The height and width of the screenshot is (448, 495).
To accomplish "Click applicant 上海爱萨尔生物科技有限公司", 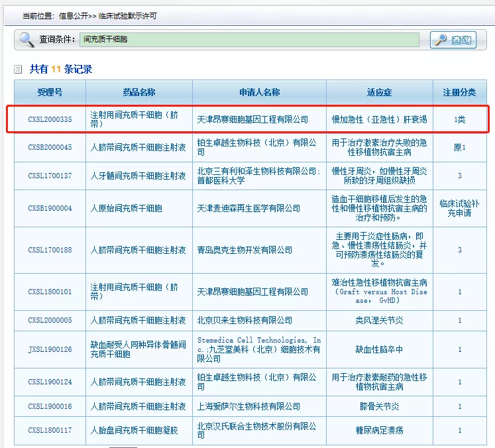I will (x=248, y=406).
